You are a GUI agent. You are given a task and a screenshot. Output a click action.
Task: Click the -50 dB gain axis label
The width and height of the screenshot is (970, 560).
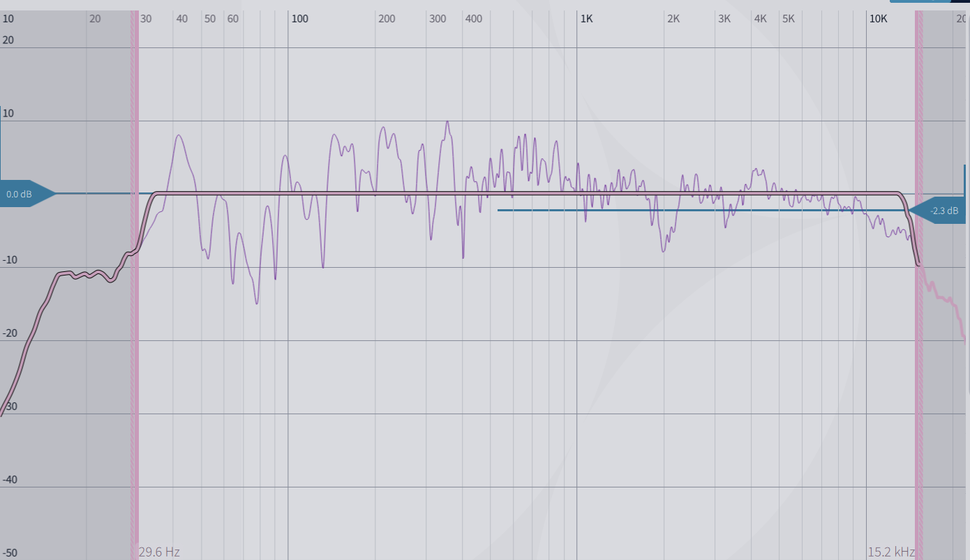pyautogui.click(x=8, y=553)
